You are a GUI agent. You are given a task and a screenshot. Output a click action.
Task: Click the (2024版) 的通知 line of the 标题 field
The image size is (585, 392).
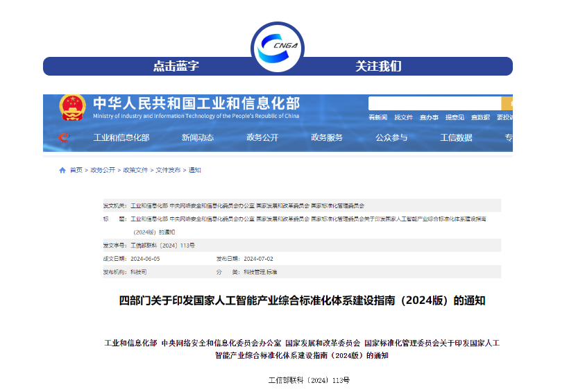click(154, 232)
